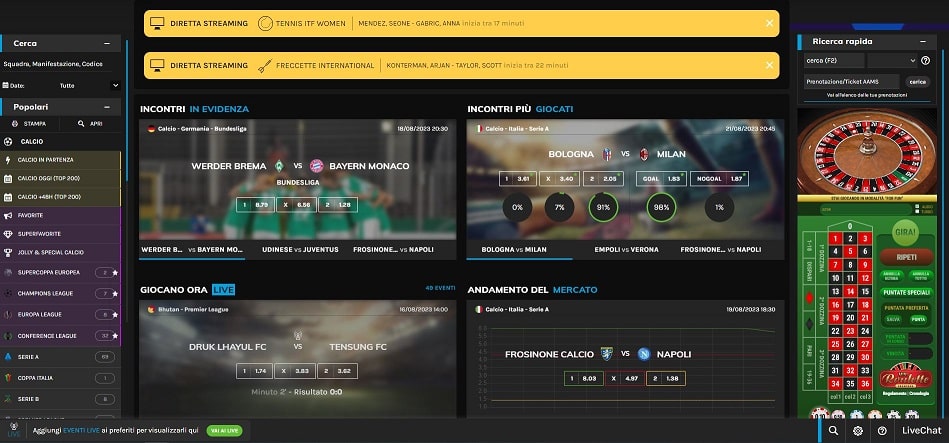Select Milan 2 odds 2.05

tap(602, 179)
